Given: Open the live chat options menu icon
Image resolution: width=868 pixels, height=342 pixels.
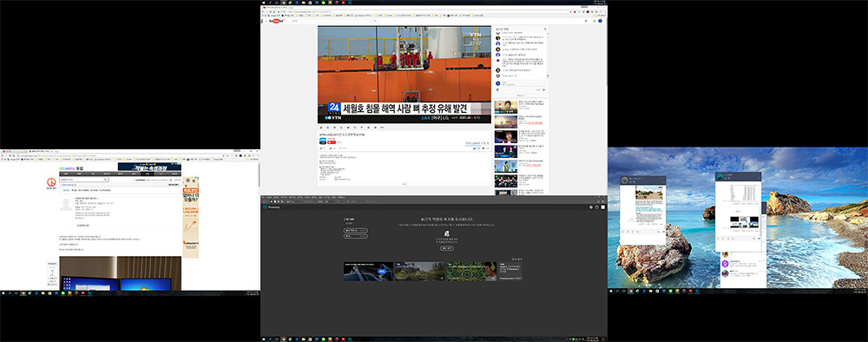Looking at the screenshot, I should [544, 29].
